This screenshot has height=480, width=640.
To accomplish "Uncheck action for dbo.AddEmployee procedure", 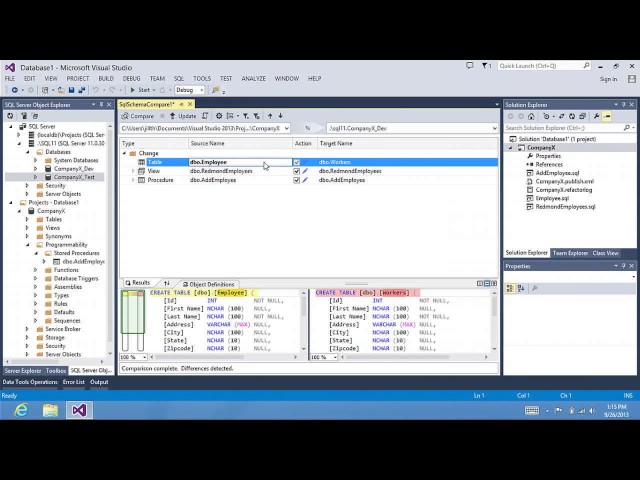I will (x=297, y=180).
